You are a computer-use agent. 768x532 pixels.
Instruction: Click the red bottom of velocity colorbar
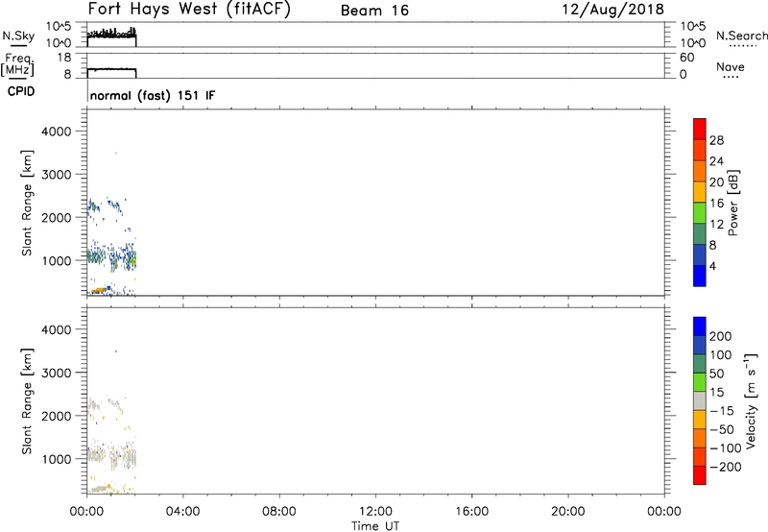700,475
